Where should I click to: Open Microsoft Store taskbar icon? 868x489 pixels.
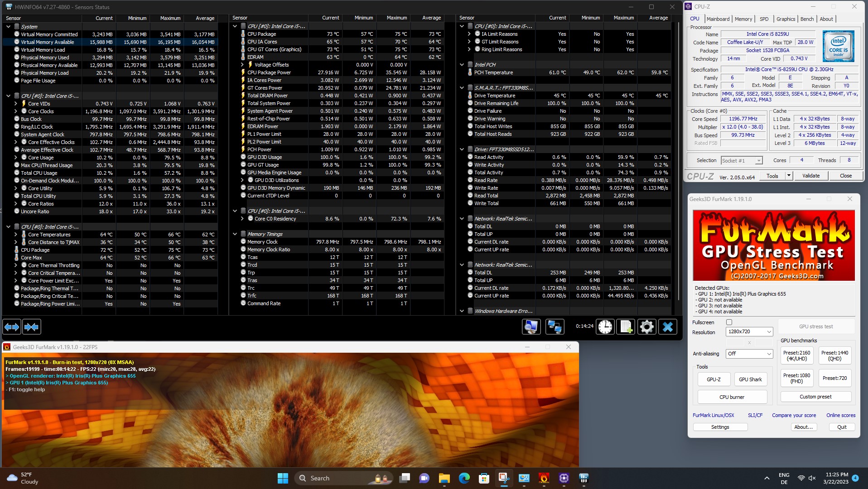click(484, 478)
